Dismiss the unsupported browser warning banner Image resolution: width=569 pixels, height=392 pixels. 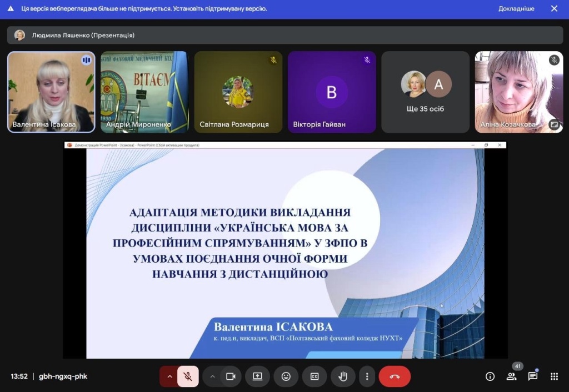pos(554,9)
